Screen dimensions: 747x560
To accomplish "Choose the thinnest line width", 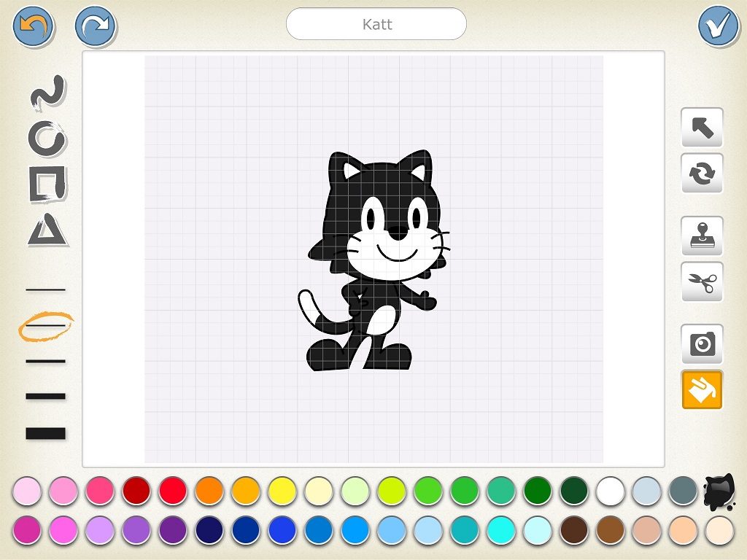I will tap(46, 289).
